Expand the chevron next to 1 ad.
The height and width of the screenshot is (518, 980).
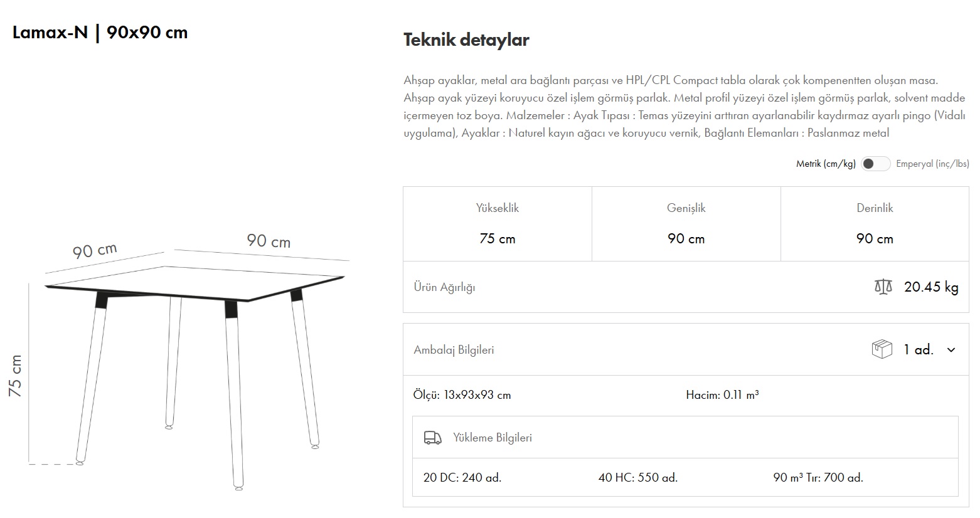[x=951, y=350]
